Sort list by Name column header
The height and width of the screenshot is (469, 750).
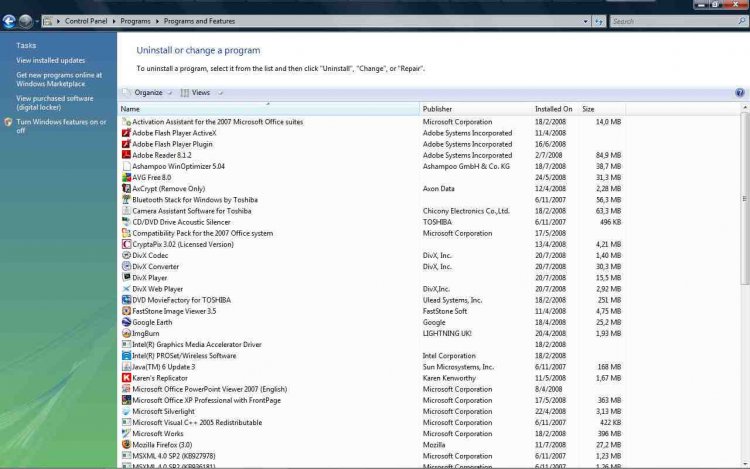269,109
